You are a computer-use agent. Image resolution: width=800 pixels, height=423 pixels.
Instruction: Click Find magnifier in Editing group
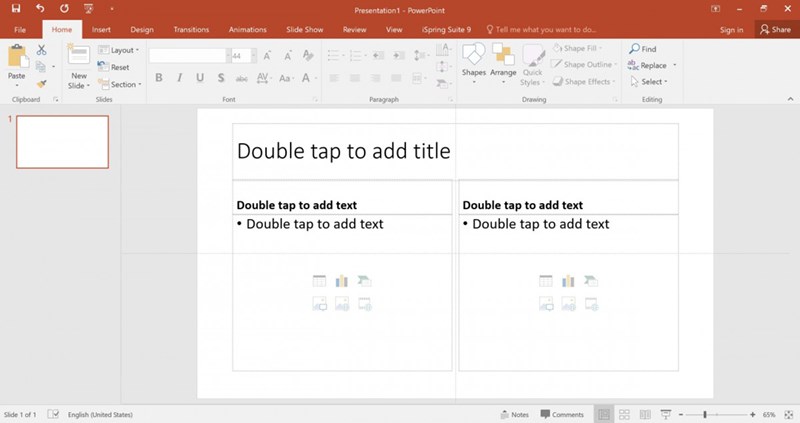[x=642, y=49]
